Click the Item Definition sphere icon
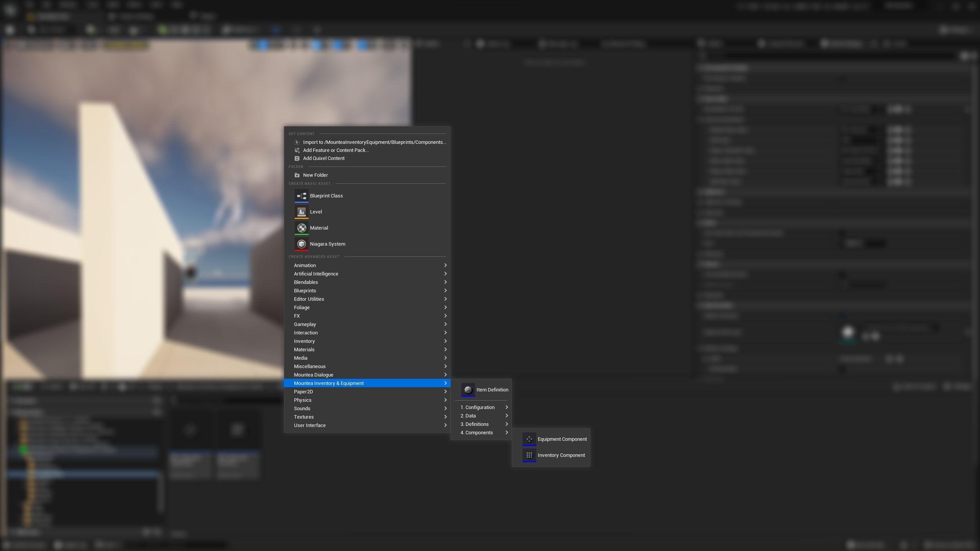980x551 pixels. (x=468, y=390)
